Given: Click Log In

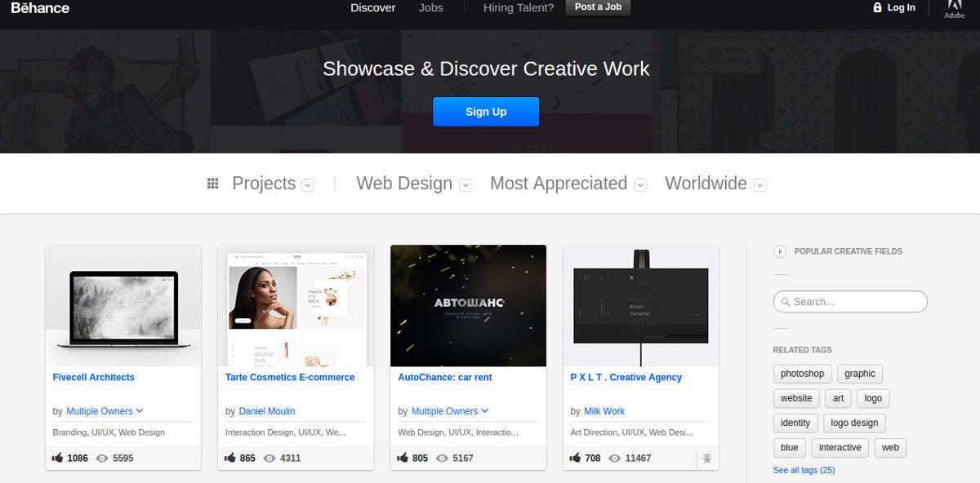Looking at the screenshot, I should (x=902, y=7).
